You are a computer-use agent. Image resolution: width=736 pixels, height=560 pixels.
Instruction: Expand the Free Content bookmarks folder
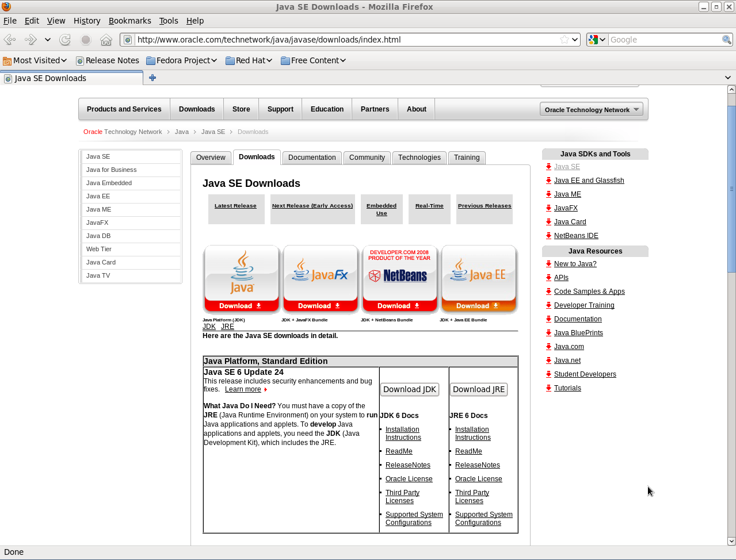[314, 60]
